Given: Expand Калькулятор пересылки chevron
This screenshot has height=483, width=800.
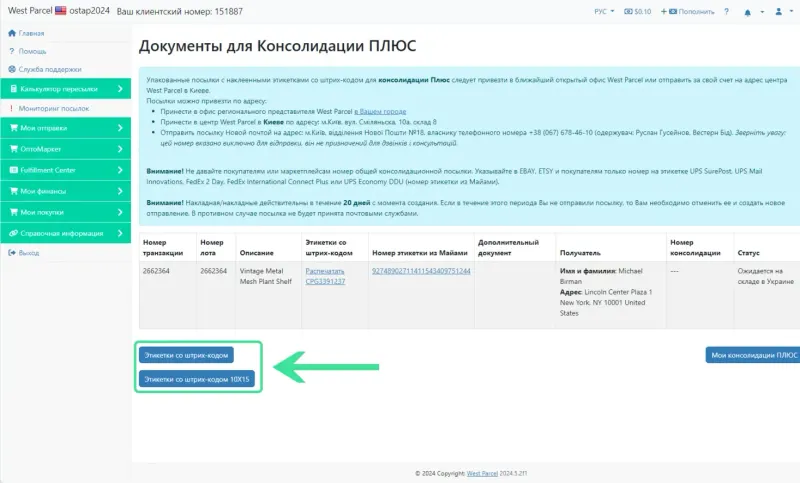Looking at the screenshot, I should point(120,89).
